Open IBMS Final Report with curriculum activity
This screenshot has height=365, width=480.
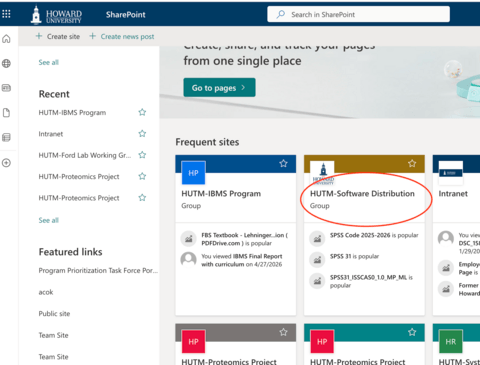point(242,260)
